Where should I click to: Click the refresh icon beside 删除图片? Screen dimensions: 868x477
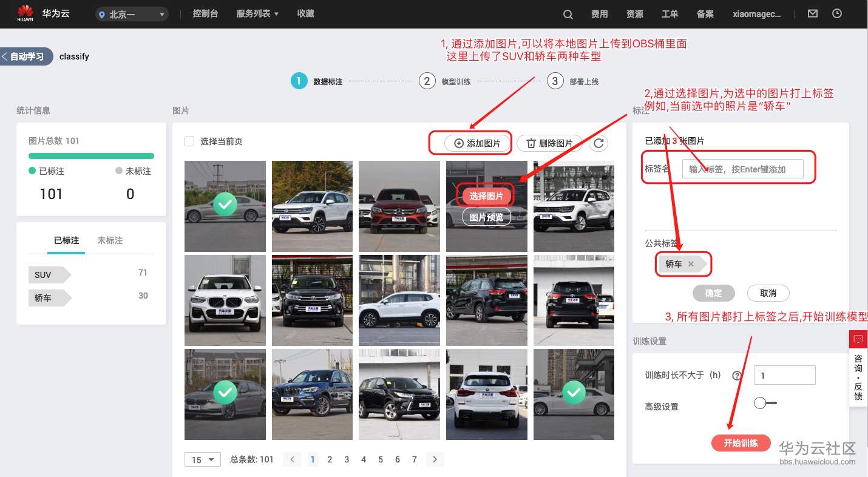(x=598, y=143)
